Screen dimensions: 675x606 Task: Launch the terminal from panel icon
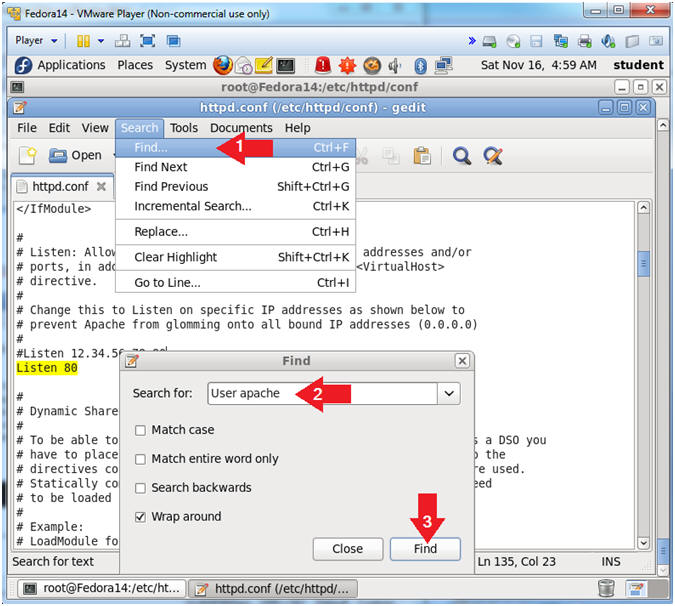(285, 65)
